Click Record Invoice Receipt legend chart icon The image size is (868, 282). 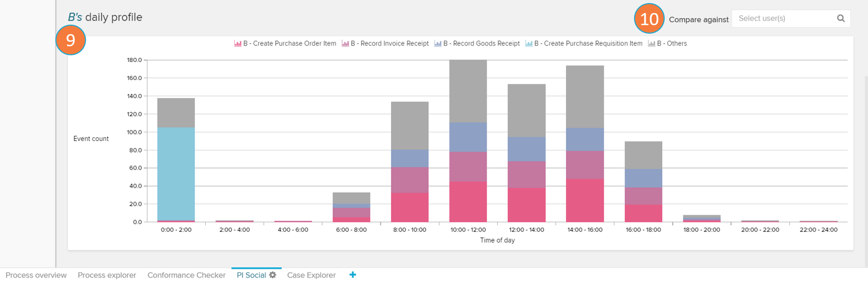click(x=345, y=44)
